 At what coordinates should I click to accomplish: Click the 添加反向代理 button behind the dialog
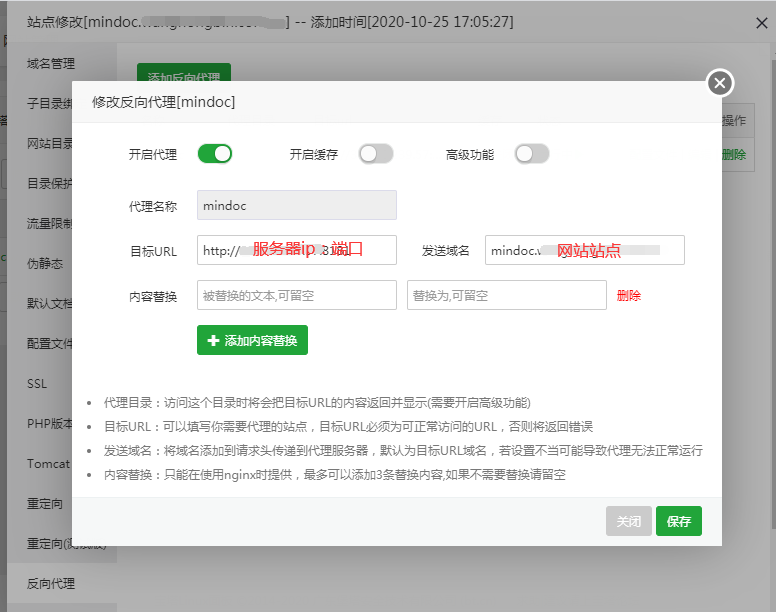coord(184,72)
